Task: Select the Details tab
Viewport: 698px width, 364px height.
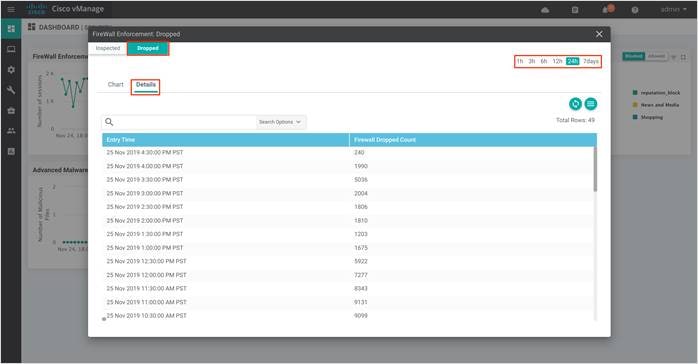Action: click(146, 85)
